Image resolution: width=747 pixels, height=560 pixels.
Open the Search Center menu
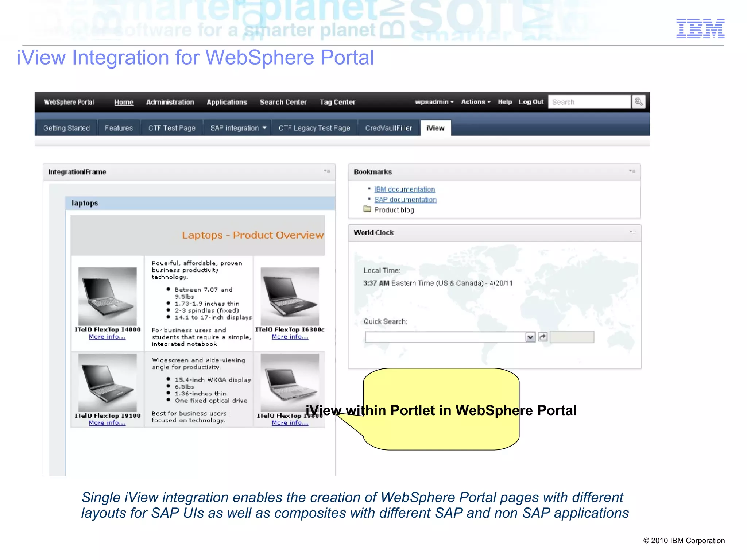tap(283, 102)
